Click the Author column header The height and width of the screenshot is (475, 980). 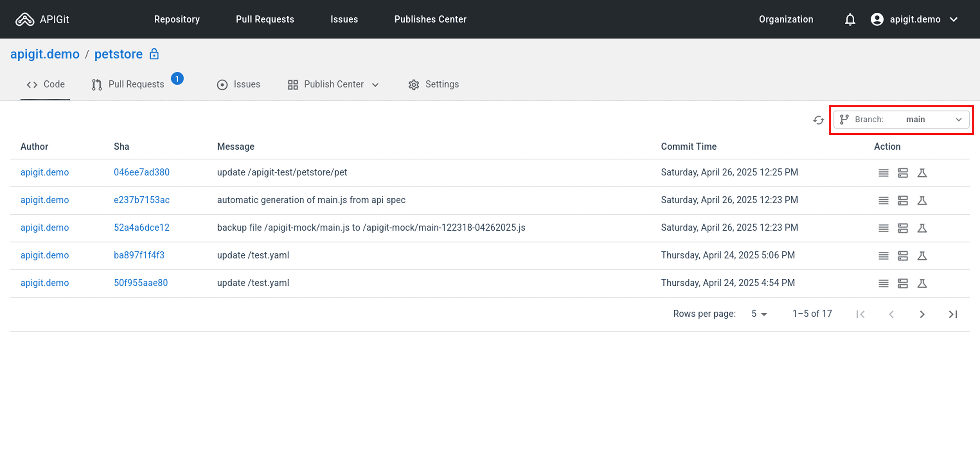click(34, 147)
